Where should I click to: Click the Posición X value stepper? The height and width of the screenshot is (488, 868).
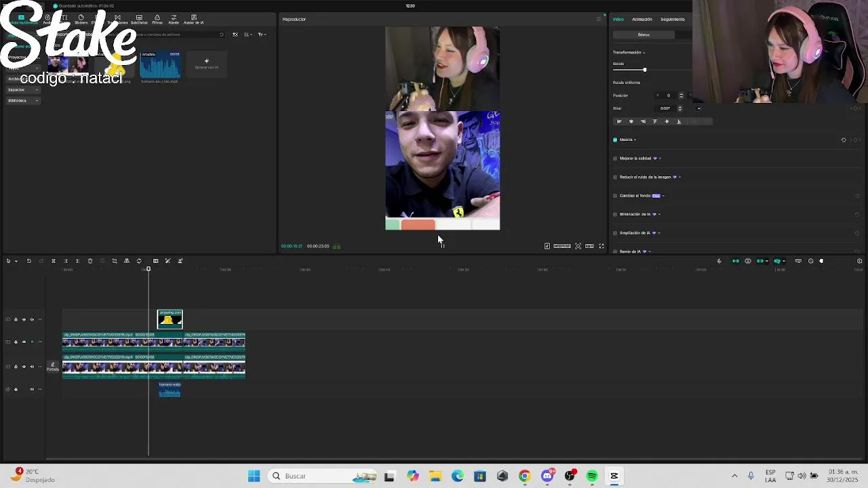[x=681, y=96]
